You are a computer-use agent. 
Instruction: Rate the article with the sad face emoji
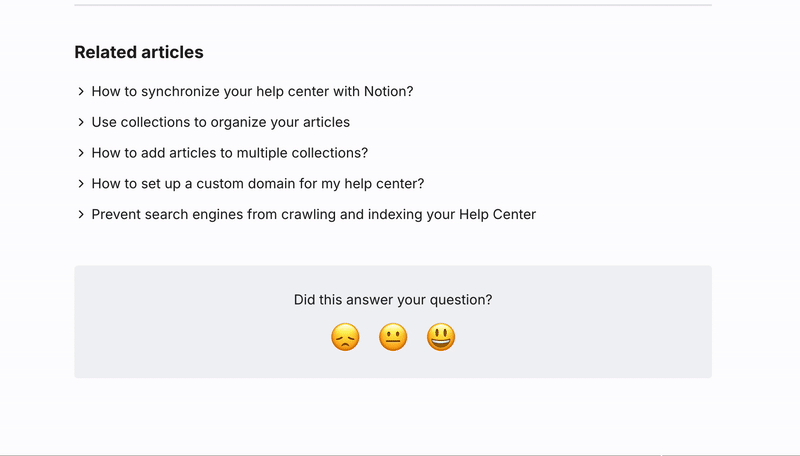coord(345,337)
